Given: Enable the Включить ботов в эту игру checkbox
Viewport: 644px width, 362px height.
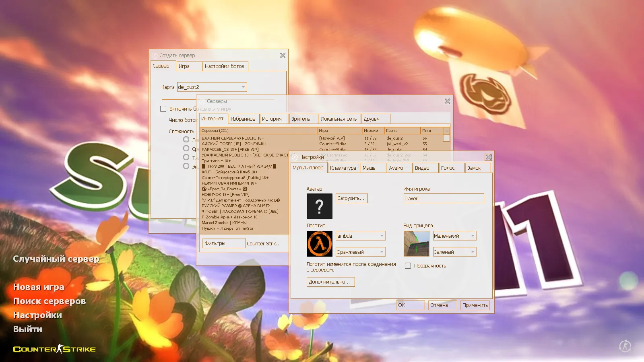Looking at the screenshot, I should [x=163, y=109].
